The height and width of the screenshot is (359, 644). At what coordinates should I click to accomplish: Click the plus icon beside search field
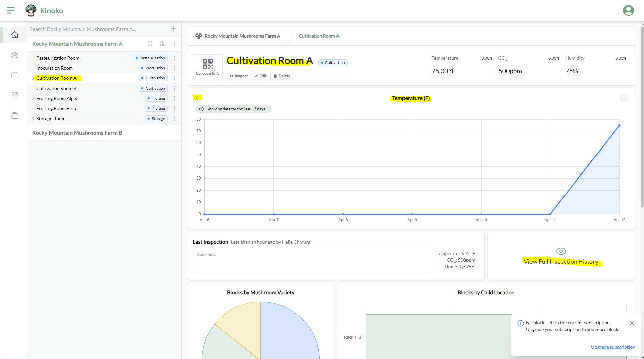[x=174, y=29]
